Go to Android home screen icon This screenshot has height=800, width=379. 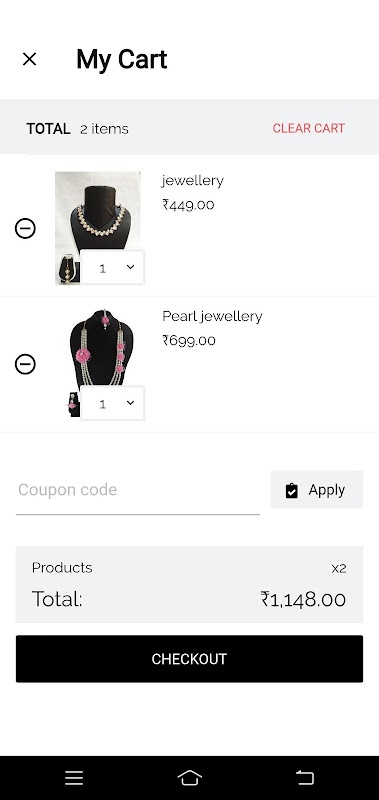[189, 778]
